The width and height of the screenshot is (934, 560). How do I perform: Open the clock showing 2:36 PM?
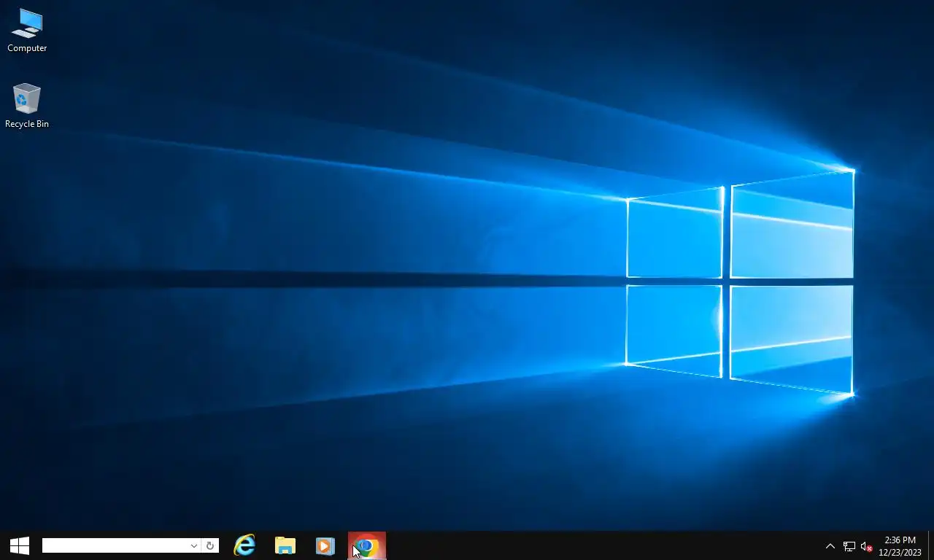point(900,546)
